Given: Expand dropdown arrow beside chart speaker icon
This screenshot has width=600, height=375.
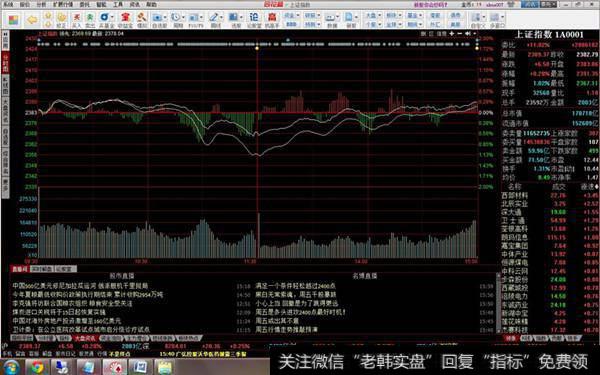Looking at the screenshot, I should [x=474, y=34].
